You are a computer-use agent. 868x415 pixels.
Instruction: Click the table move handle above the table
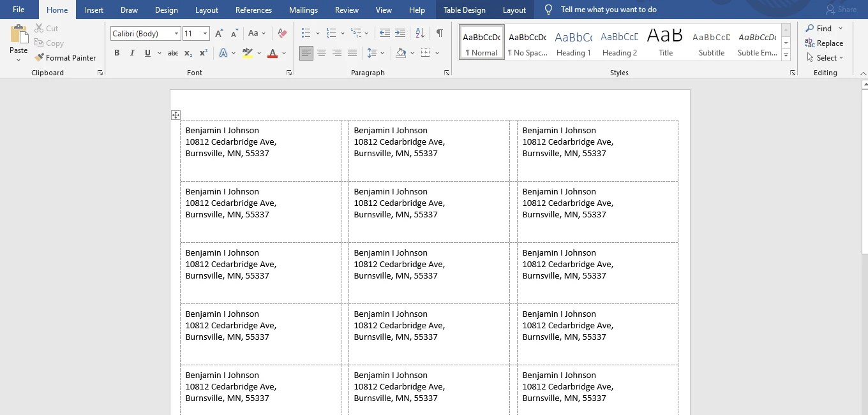pos(176,115)
